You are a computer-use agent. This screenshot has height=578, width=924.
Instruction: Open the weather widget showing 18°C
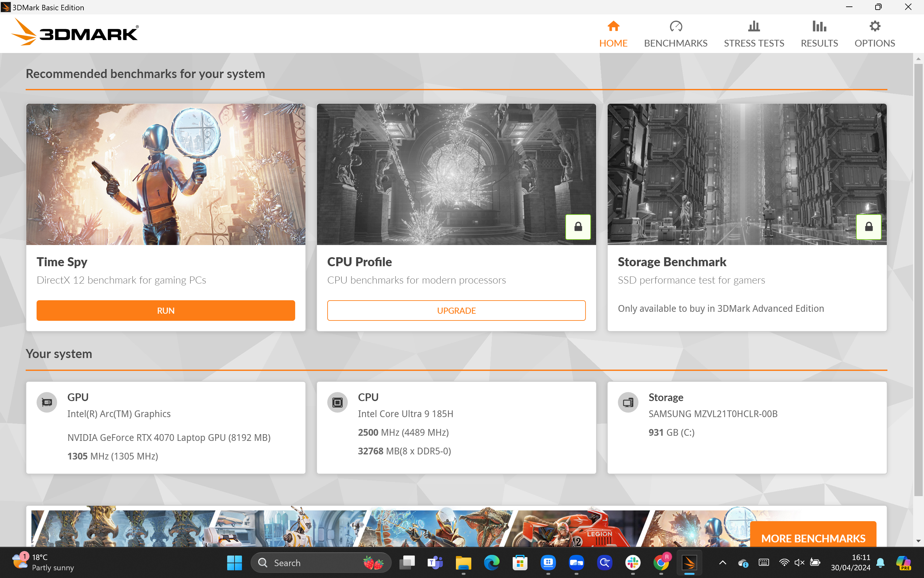tap(43, 562)
